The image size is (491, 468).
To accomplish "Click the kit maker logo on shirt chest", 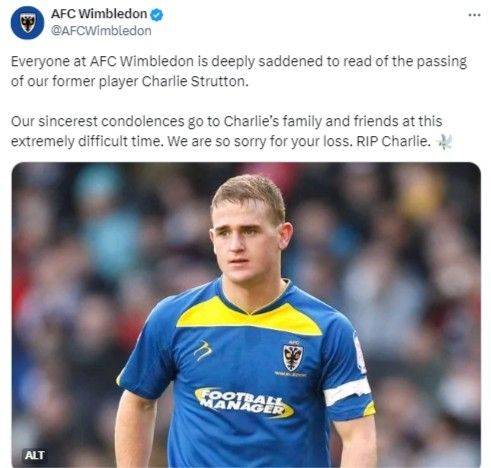I will (203, 351).
